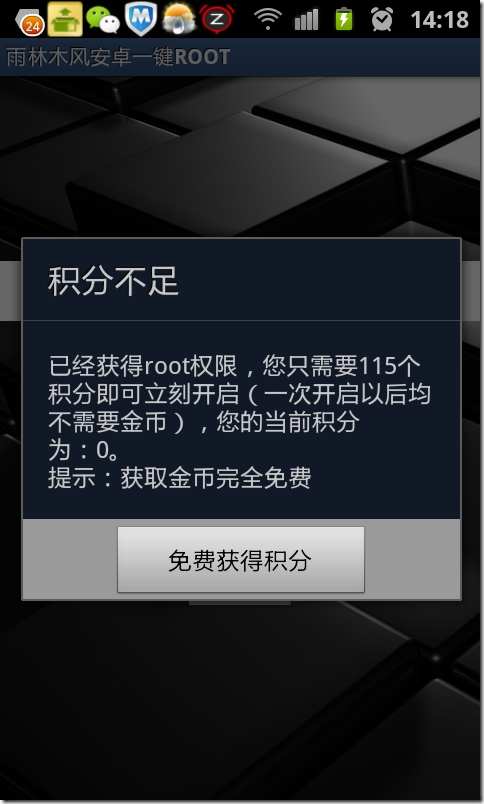Tap the cellular signal strength bars

coord(306,20)
